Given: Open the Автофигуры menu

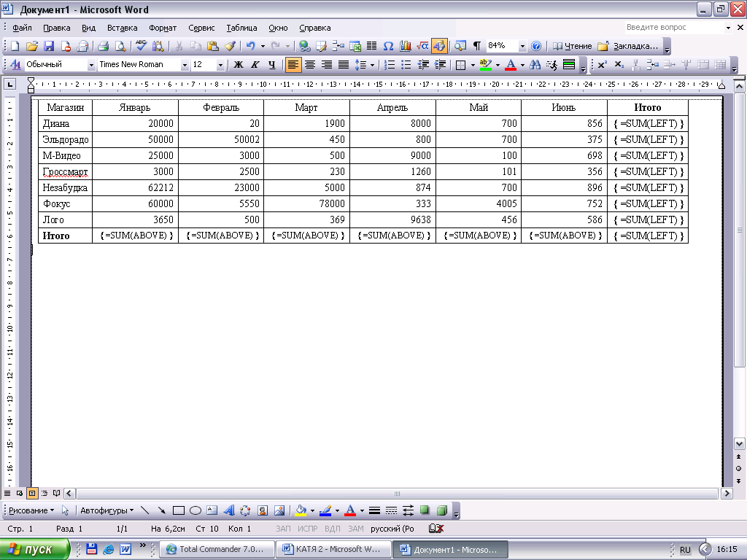Looking at the screenshot, I should 107,510.
